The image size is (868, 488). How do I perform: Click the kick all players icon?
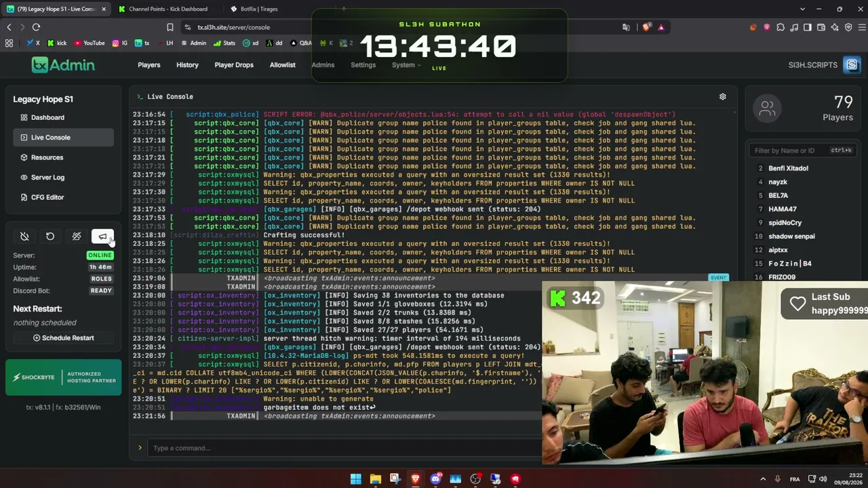point(77,236)
